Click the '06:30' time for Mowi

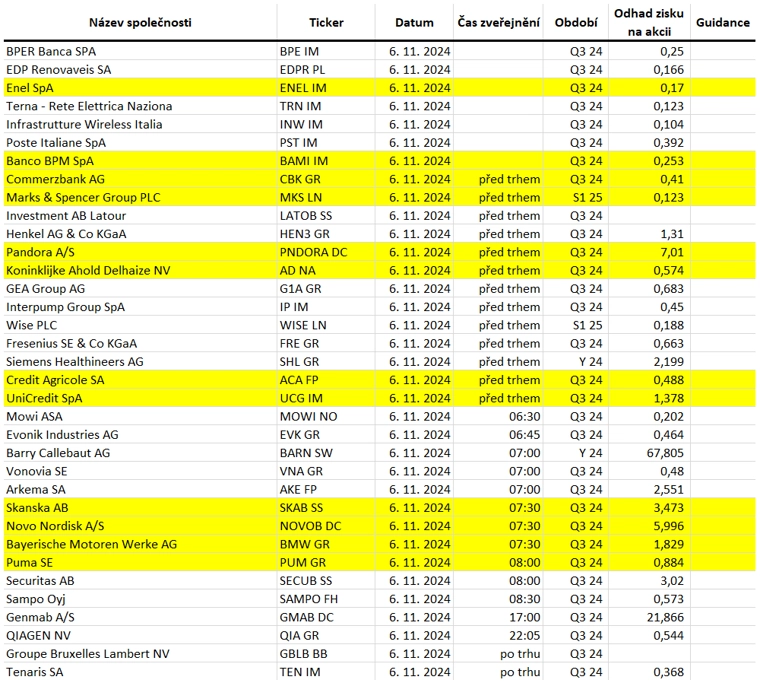pos(524,417)
